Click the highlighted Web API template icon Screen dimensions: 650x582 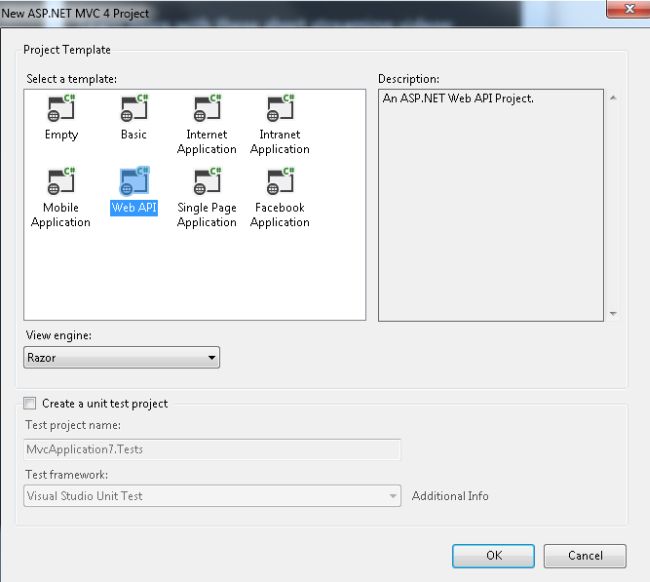point(134,181)
